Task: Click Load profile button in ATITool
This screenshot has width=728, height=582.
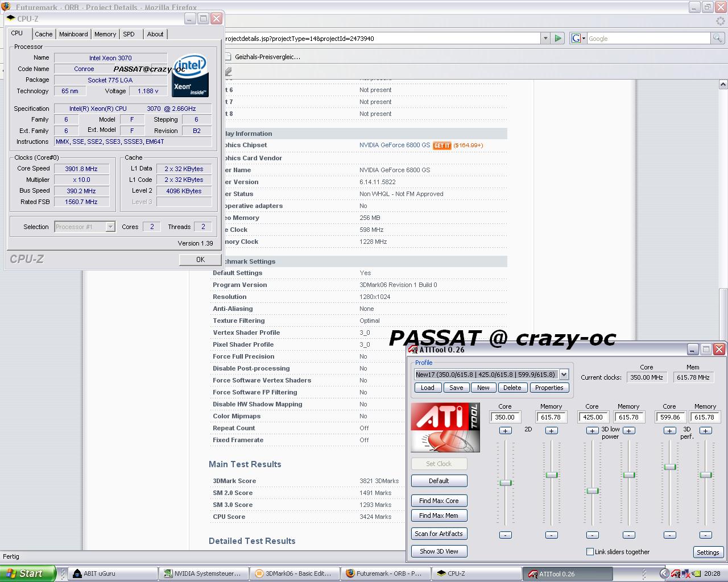Action: (x=428, y=388)
